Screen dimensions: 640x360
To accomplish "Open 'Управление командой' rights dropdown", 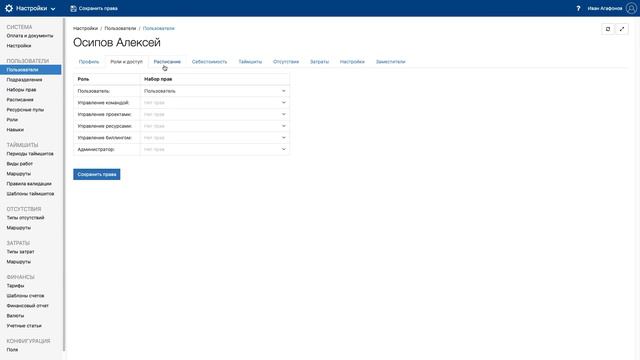I will [x=215, y=103].
